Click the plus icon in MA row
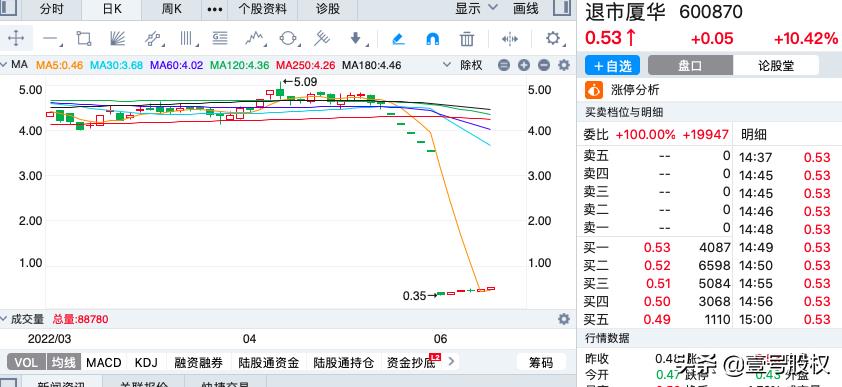842x387 pixels. click(x=524, y=65)
